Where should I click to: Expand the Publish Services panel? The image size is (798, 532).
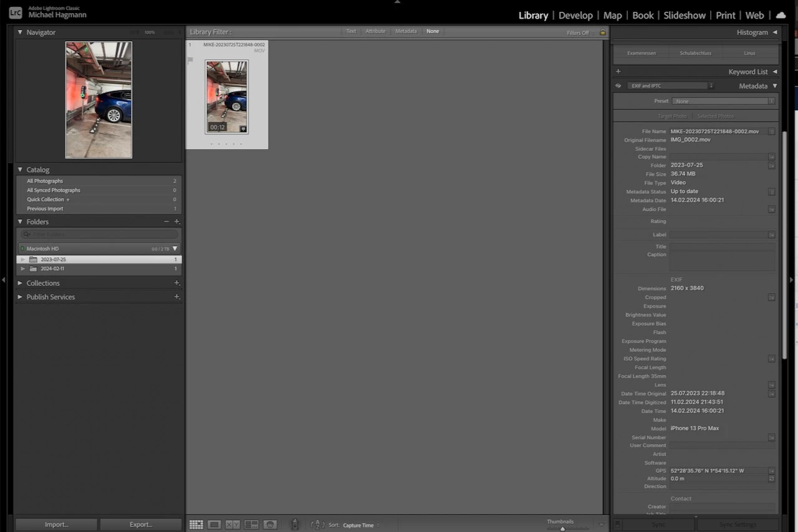[x=20, y=297]
